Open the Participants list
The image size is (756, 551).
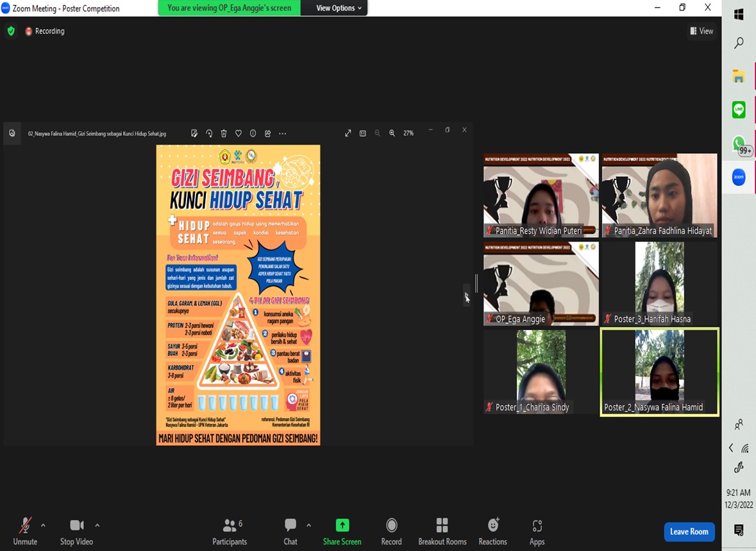click(x=230, y=532)
